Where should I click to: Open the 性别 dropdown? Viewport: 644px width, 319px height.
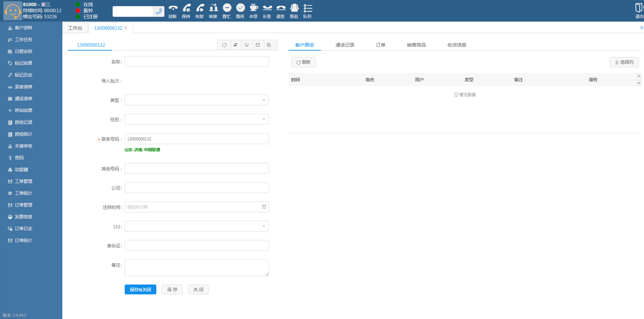[x=197, y=119]
